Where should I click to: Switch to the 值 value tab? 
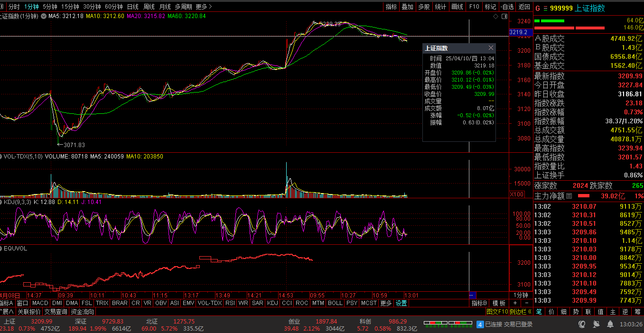pyautogui.click(x=600, y=312)
